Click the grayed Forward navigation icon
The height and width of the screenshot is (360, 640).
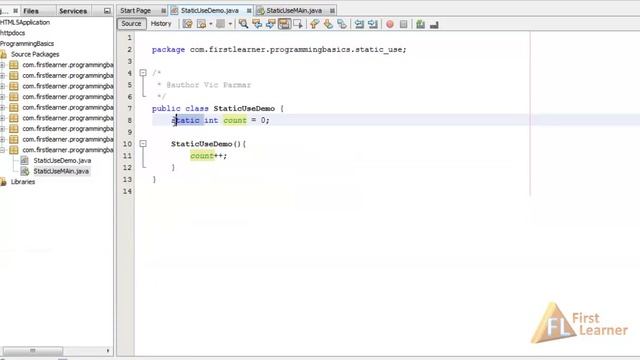tap(220, 24)
